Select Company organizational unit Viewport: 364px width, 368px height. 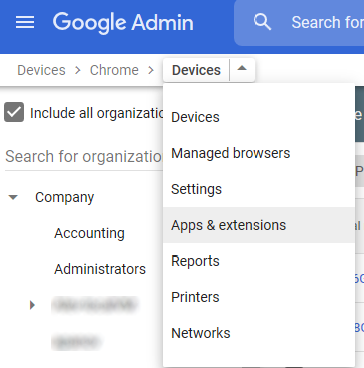[x=65, y=197]
